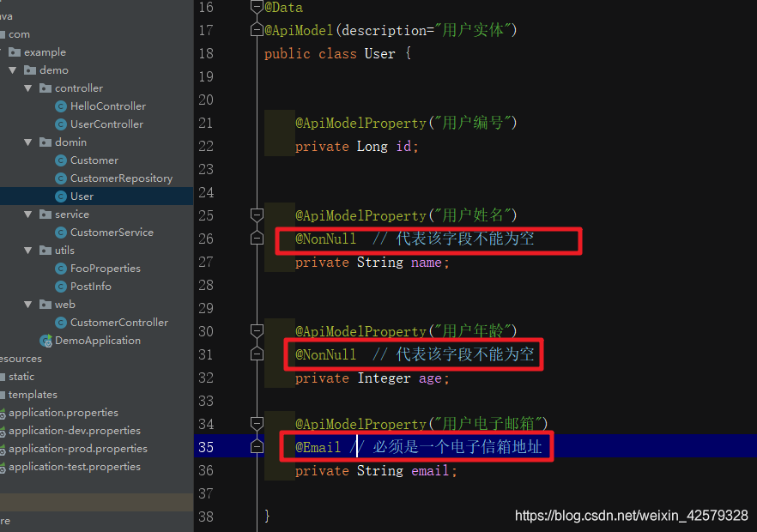Click the controller package folder icon
757x532 pixels.
coord(45,88)
